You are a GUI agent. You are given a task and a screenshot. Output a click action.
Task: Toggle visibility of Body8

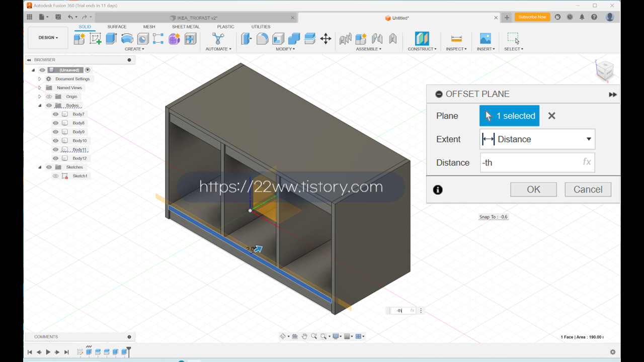click(x=56, y=123)
